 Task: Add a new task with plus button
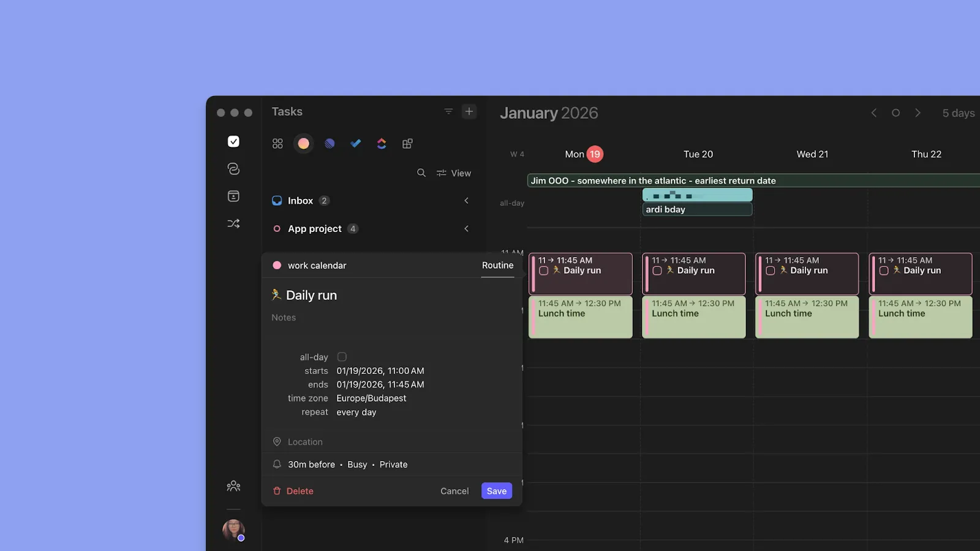(469, 111)
